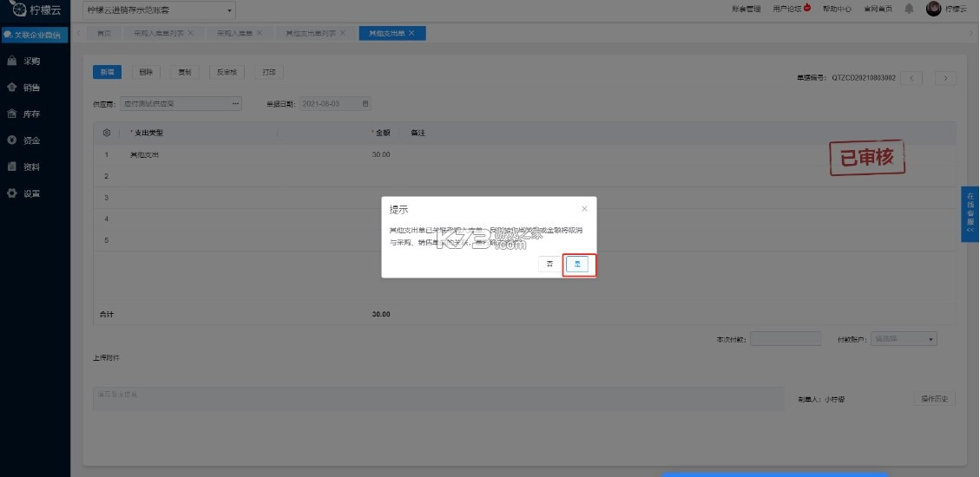
Task: Confirm the prompt by clicking 是
Action: tap(577, 265)
